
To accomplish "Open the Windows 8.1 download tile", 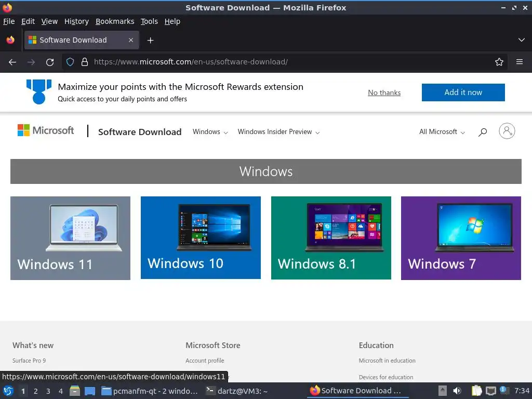I will point(331,238).
